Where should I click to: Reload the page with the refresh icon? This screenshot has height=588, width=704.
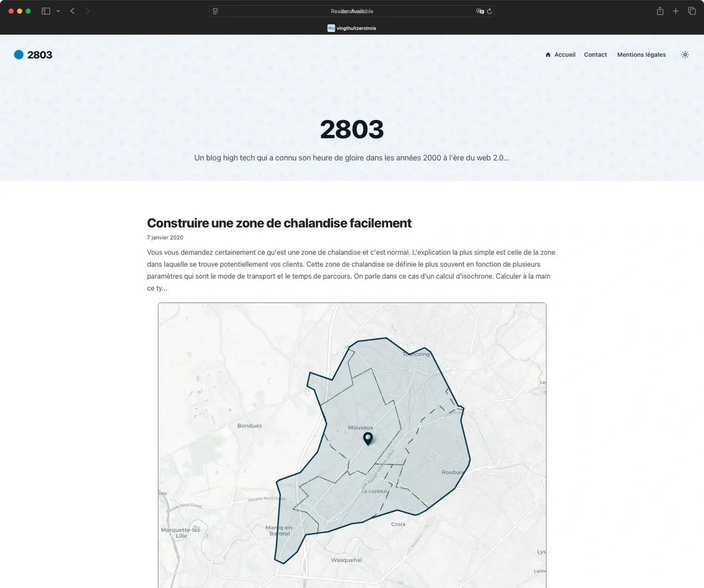pos(489,11)
